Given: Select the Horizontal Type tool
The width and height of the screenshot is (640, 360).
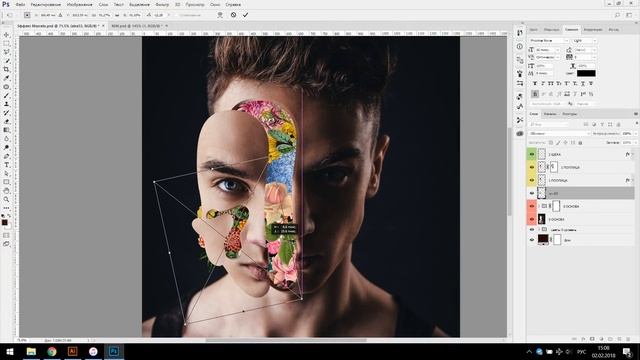Looking at the screenshot, I should click(6, 164).
